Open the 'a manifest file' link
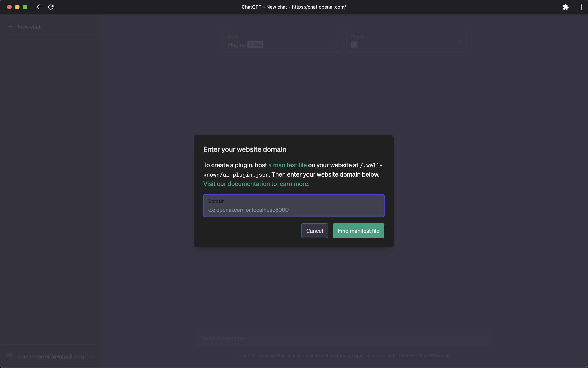This screenshot has height=368, width=588. [287, 165]
